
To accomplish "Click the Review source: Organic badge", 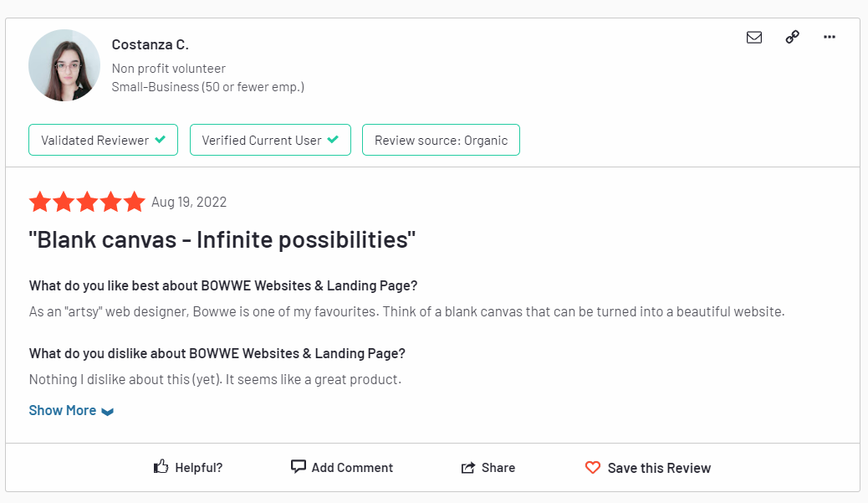I will point(441,140).
